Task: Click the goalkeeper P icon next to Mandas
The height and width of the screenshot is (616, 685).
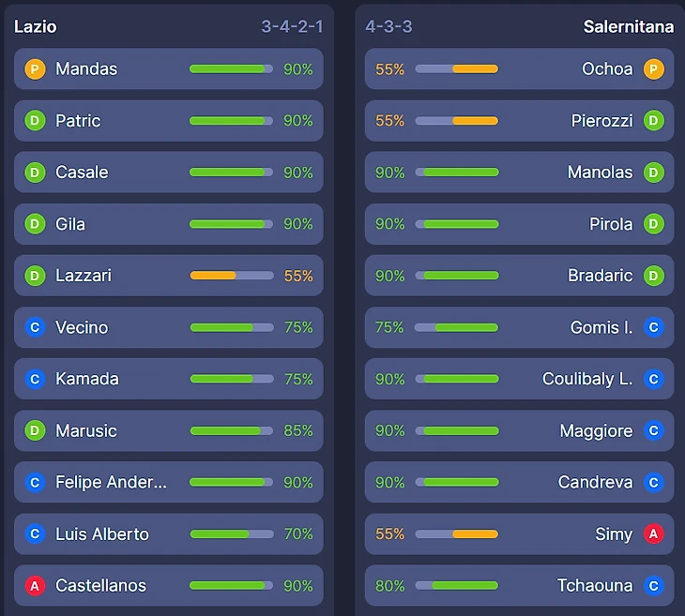Action: [35, 69]
